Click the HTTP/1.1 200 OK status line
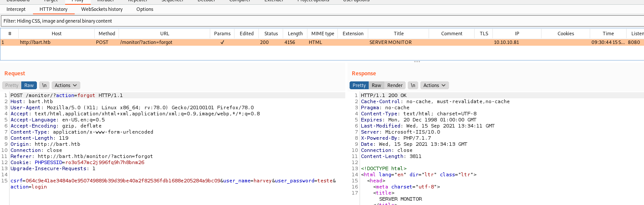The image size is (644, 205). tap(384, 95)
